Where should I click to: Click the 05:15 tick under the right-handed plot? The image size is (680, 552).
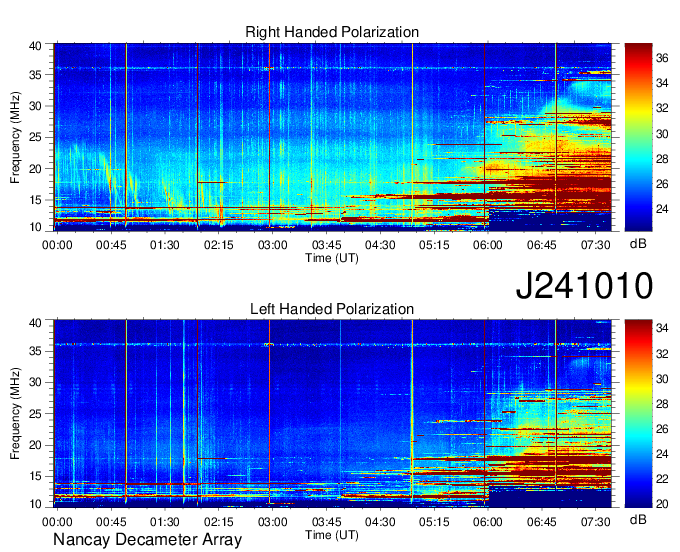coord(434,245)
